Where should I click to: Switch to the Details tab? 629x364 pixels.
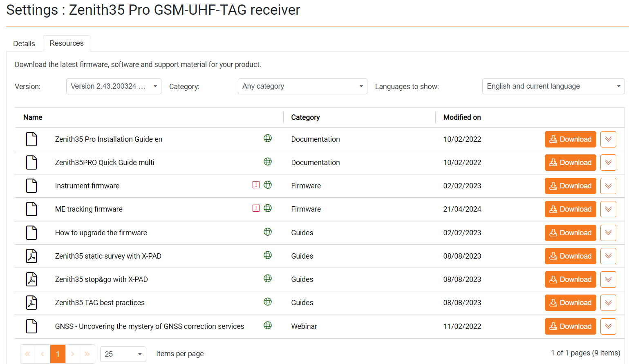point(24,44)
